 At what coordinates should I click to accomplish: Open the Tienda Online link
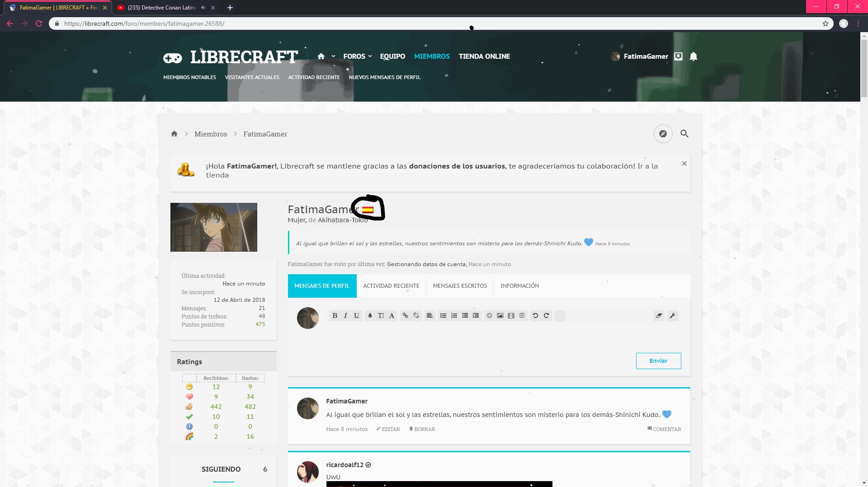pyautogui.click(x=484, y=56)
